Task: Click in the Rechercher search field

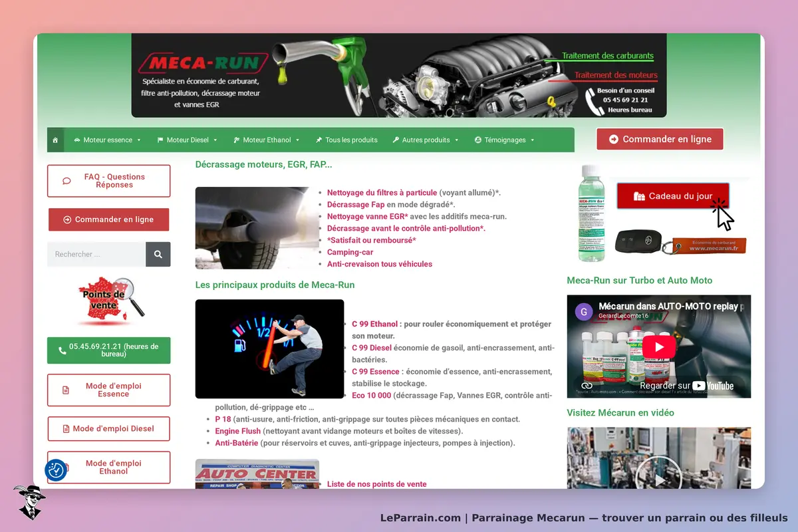Action: (x=96, y=254)
